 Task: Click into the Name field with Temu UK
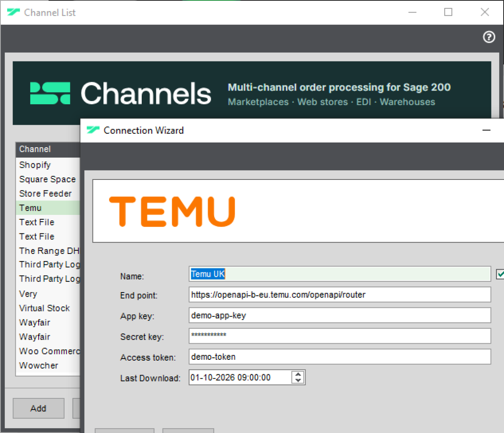tap(340, 274)
